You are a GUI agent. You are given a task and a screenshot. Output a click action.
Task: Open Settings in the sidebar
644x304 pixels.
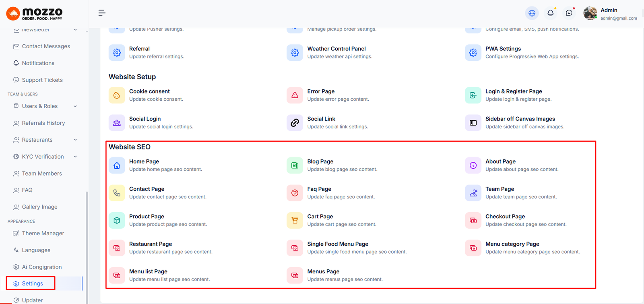32,283
